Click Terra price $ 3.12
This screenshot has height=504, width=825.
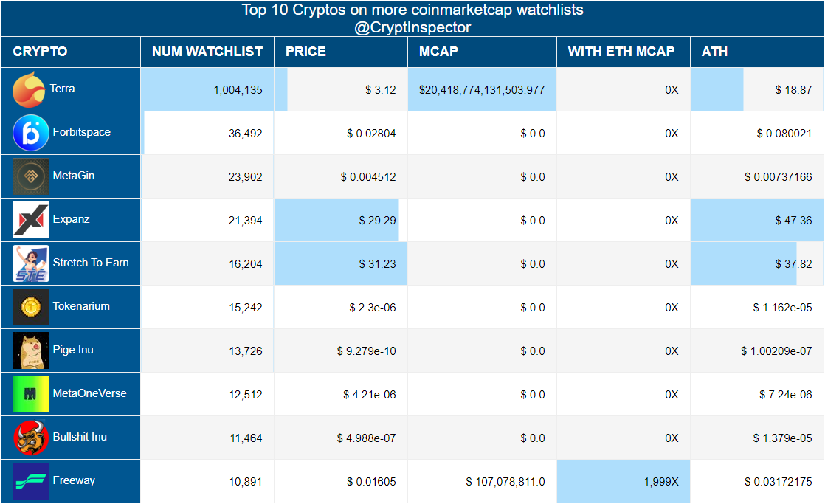pos(381,90)
